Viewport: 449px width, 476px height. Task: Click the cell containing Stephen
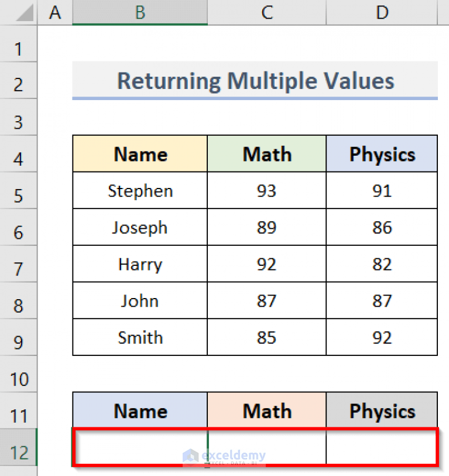tap(139, 190)
